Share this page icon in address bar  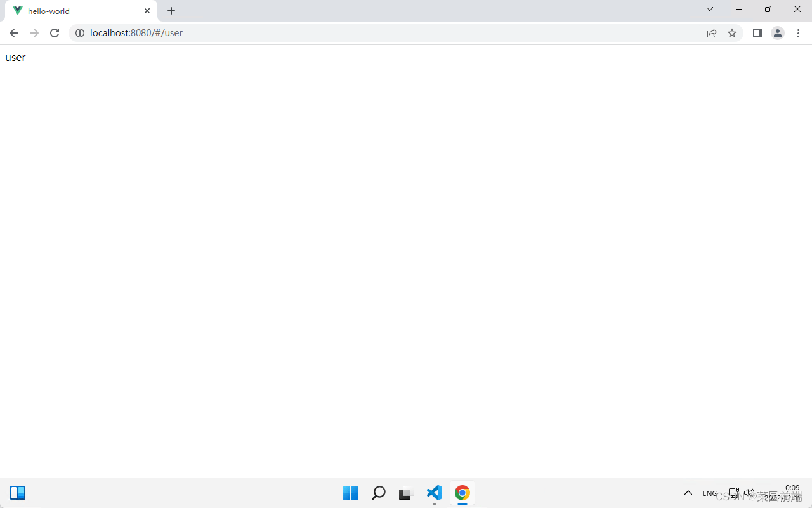point(712,33)
